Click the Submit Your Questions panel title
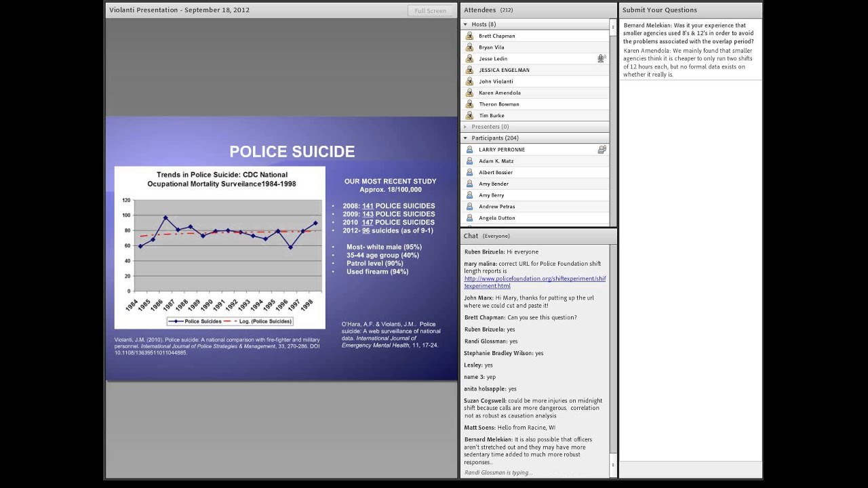The image size is (868, 488). click(660, 10)
